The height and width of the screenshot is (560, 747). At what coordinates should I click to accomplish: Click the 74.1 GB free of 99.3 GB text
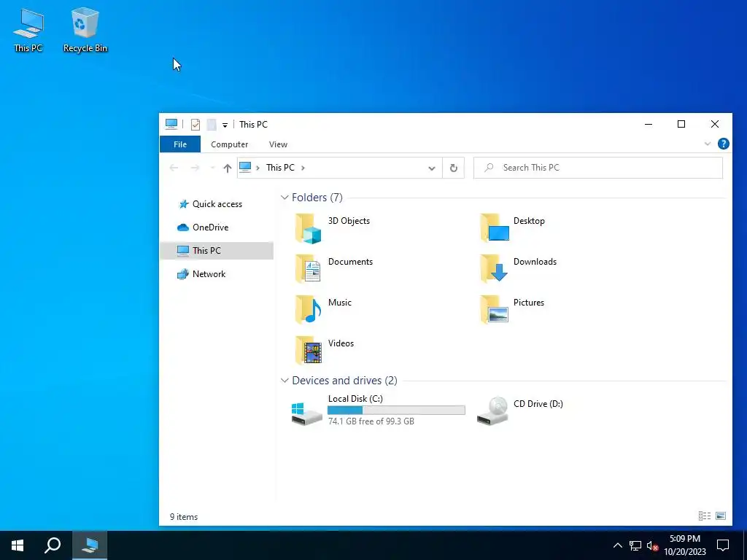coord(371,421)
